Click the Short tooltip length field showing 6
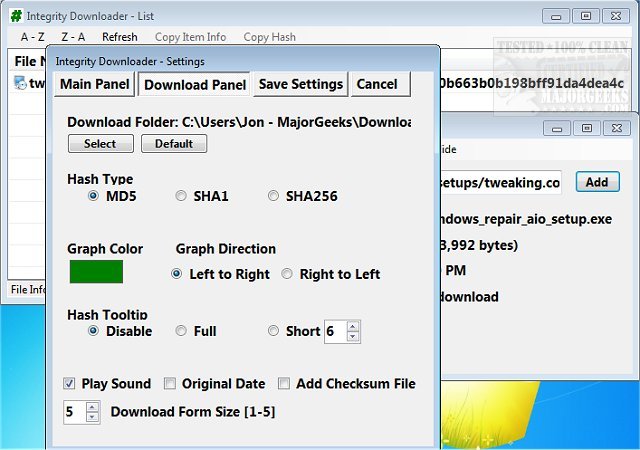The image size is (640, 450). (x=336, y=331)
